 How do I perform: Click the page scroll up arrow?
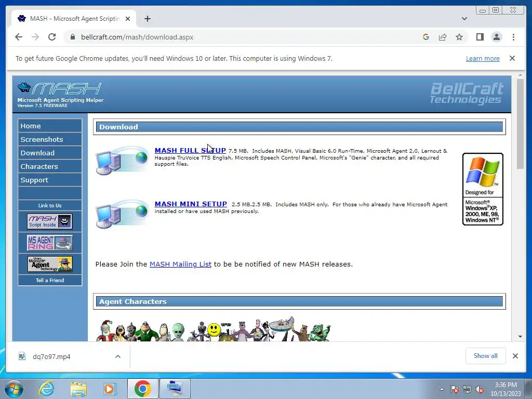[x=521, y=75]
